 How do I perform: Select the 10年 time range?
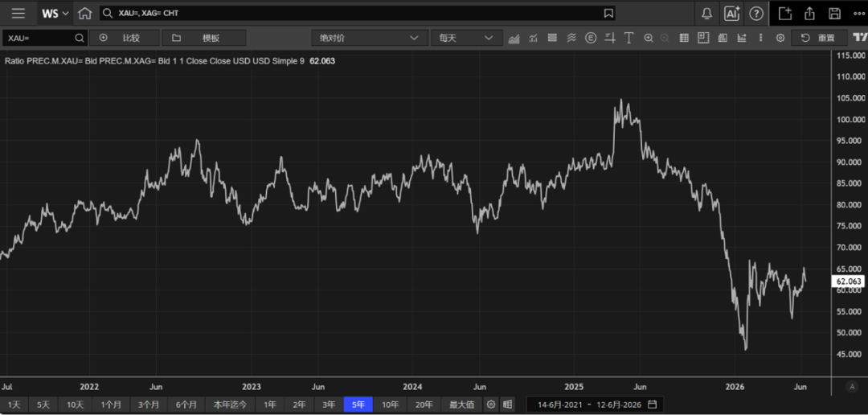pyautogui.click(x=390, y=405)
